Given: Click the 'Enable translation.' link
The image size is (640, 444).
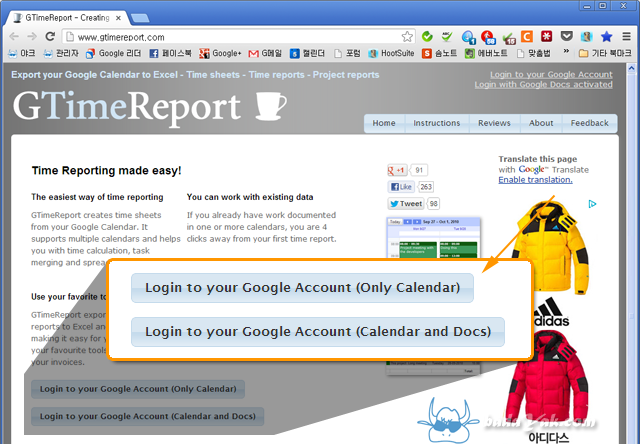Looking at the screenshot, I should click(535, 180).
